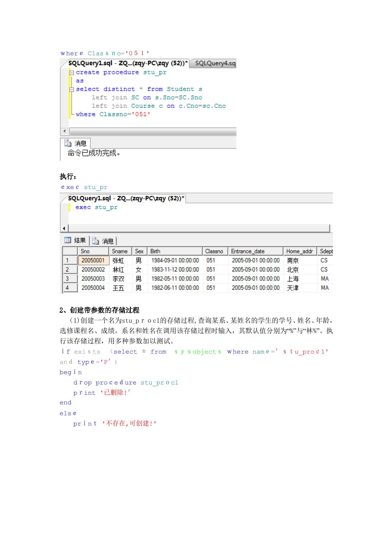Click birth cell 1982-06-11 00:00:00

(175, 288)
